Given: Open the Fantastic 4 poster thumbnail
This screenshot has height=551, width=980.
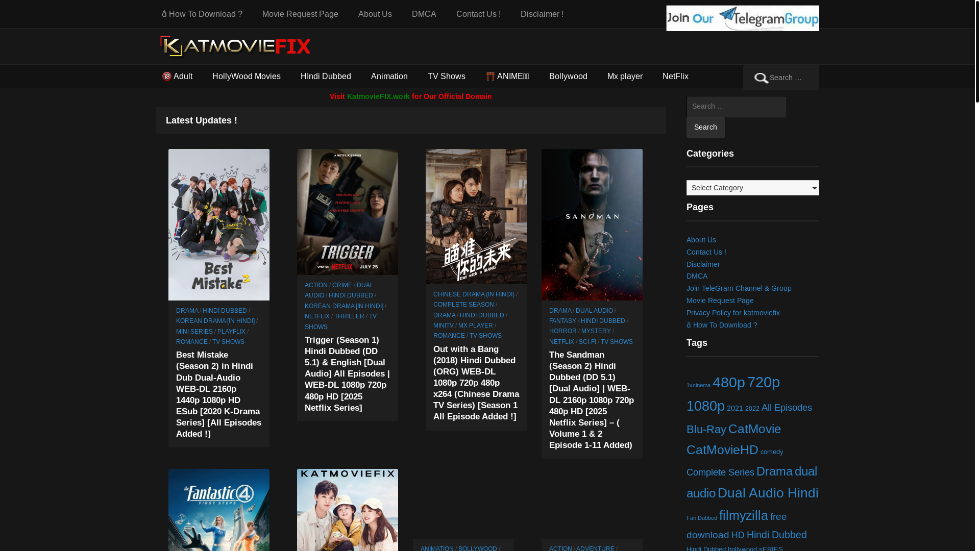Looking at the screenshot, I should (x=219, y=510).
